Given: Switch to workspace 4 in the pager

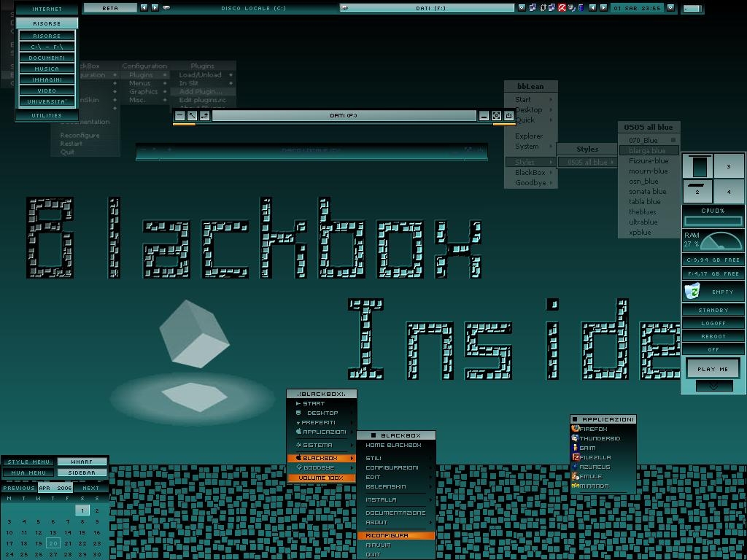Looking at the screenshot, I should click(x=729, y=192).
